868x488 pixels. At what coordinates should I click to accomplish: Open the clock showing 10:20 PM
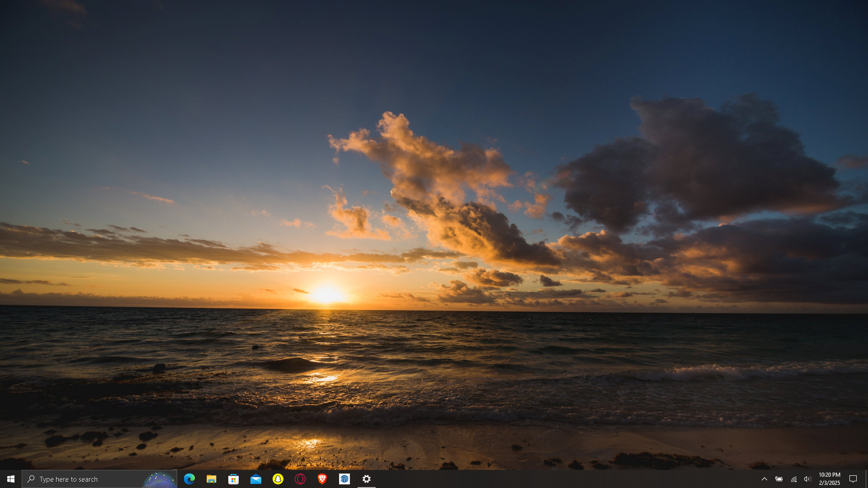[x=829, y=479]
